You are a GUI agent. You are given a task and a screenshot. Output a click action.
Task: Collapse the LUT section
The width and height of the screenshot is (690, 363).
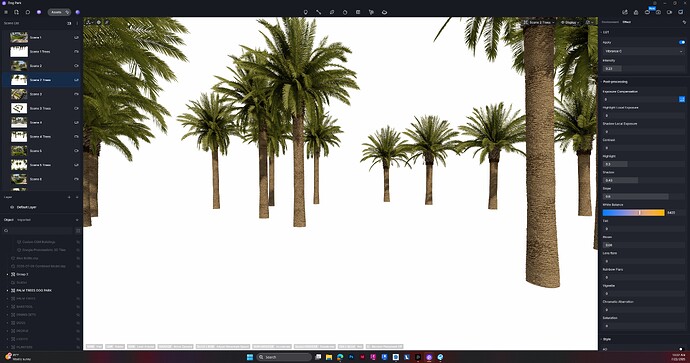coord(601,32)
